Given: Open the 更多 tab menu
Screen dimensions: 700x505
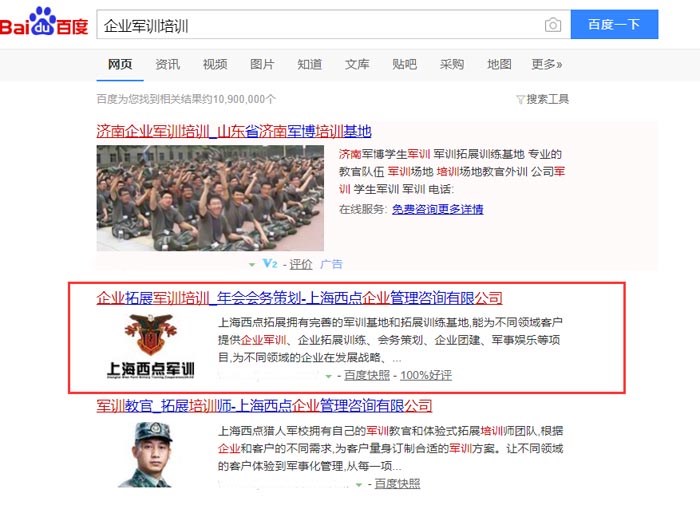Looking at the screenshot, I should (x=546, y=64).
